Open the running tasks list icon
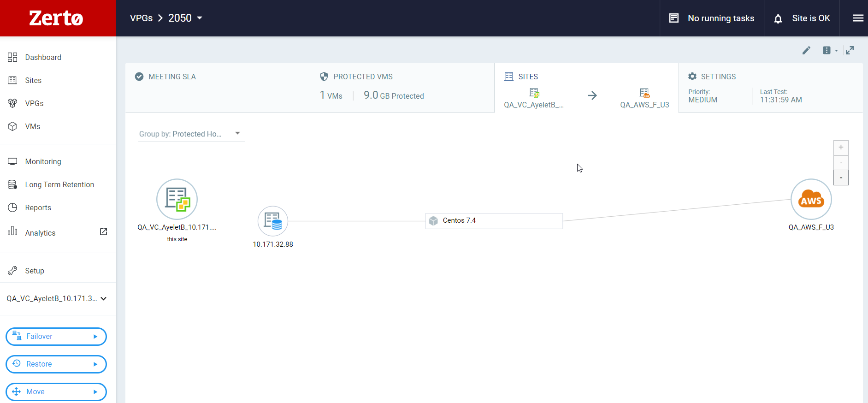Viewport: 868px width, 403px height. click(x=674, y=18)
